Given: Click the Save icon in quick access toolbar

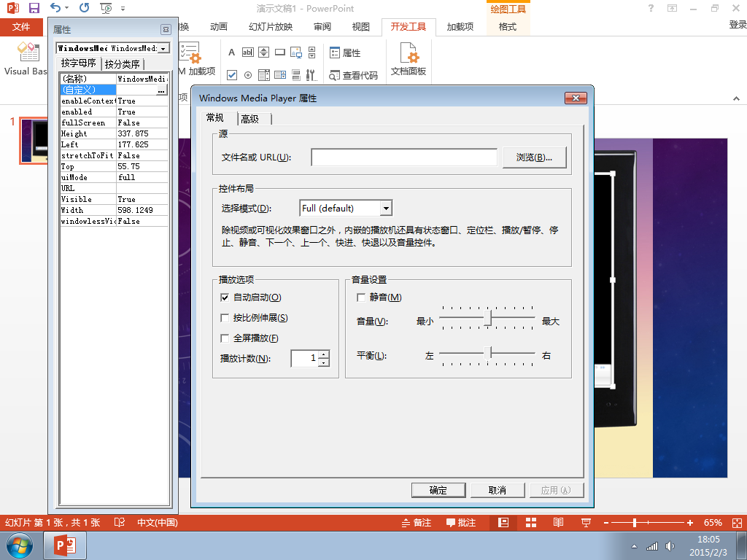Looking at the screenshot, I should pyautogui.click(x=34, y=8).
